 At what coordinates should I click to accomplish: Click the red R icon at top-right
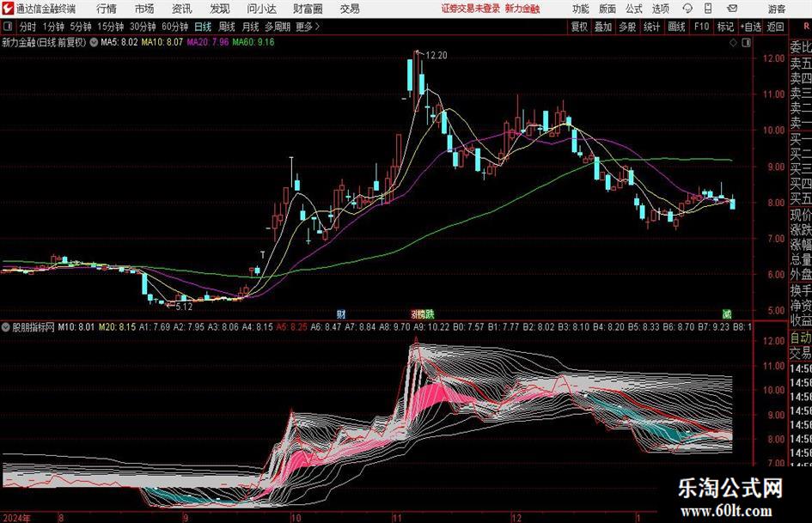[807, 27]
